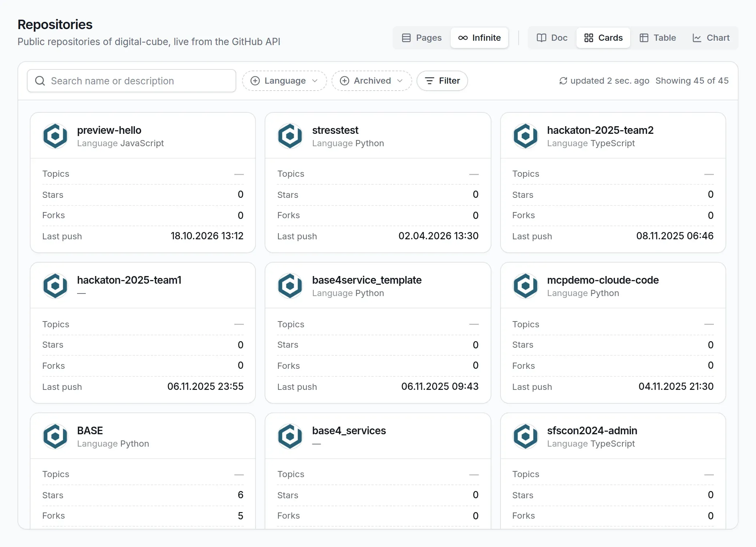Viewport: 756px width, 547px height.
Task: Open the preview-hello repository title
Action: (109, 130)
